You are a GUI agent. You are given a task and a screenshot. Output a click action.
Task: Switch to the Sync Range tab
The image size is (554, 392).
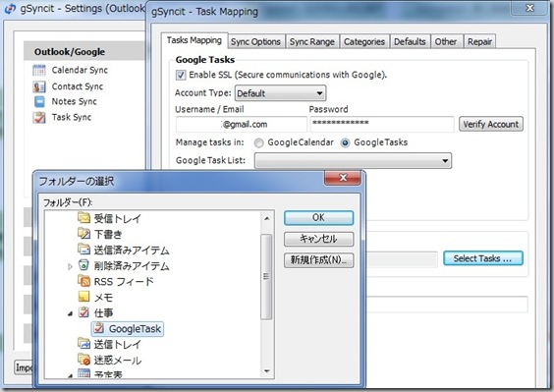[312, 41]
